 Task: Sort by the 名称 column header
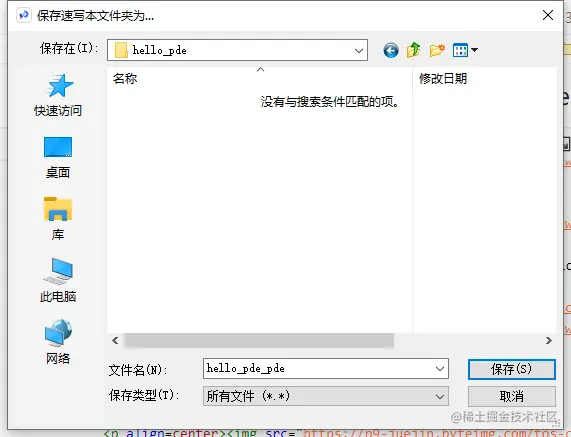point(125,78)
